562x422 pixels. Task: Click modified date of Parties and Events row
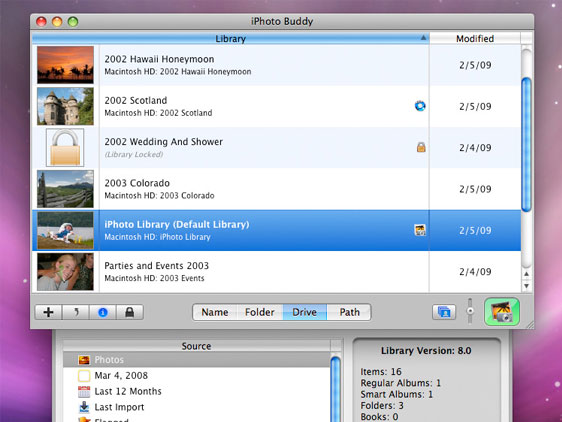(x=475, y=272)
